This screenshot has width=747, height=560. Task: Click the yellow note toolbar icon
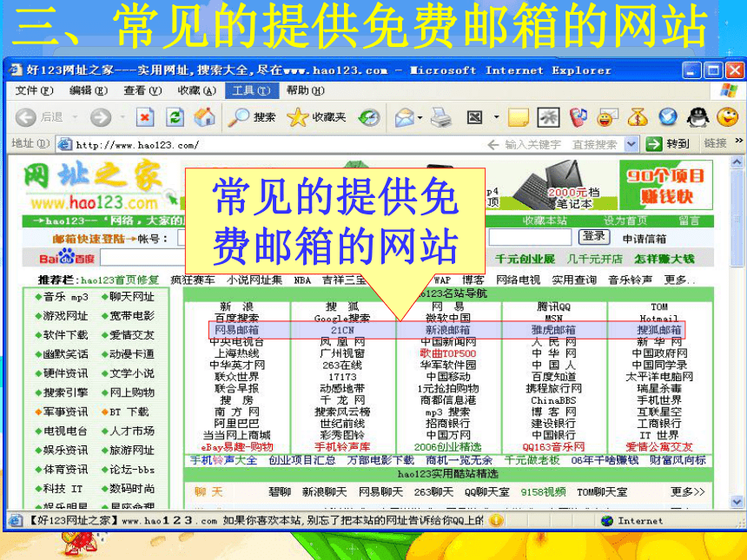(519, 117)
